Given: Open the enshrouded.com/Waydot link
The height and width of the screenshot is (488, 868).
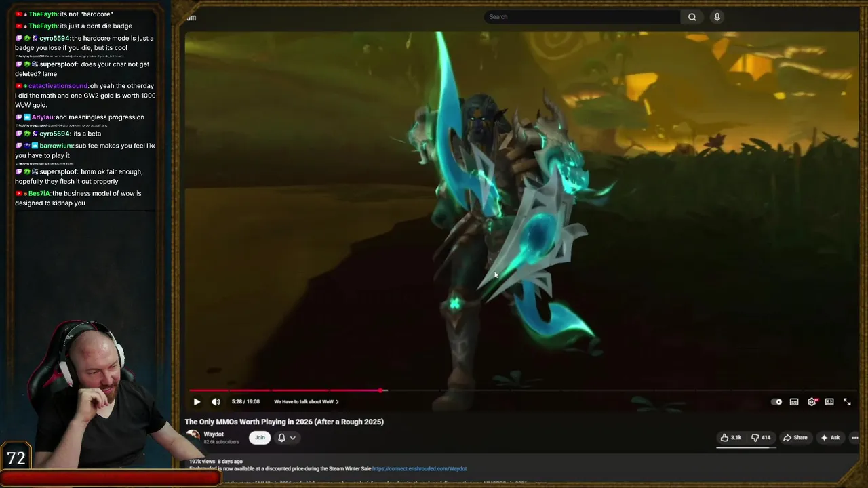Looking at the screenshot, I should coord(419,468).
